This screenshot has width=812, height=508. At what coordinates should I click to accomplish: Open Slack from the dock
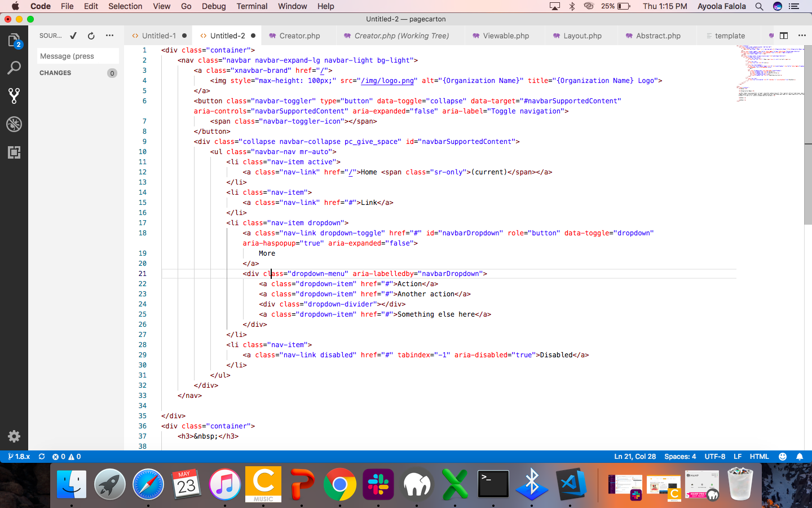point(378,484)
